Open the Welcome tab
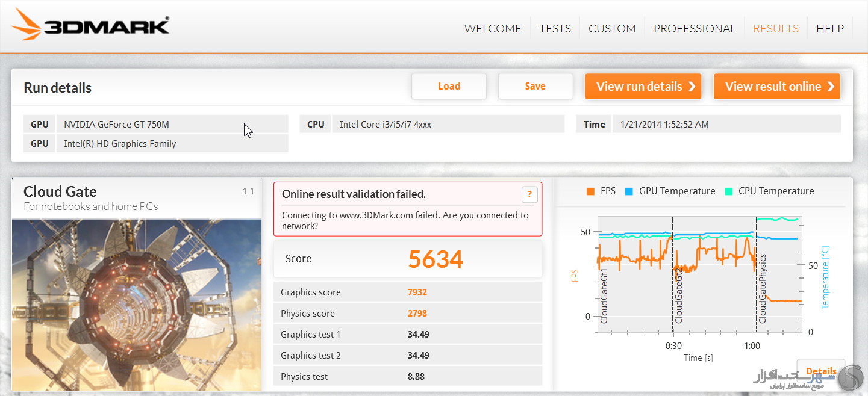This screenshot has height=396, width=868. tap(492, 28)
